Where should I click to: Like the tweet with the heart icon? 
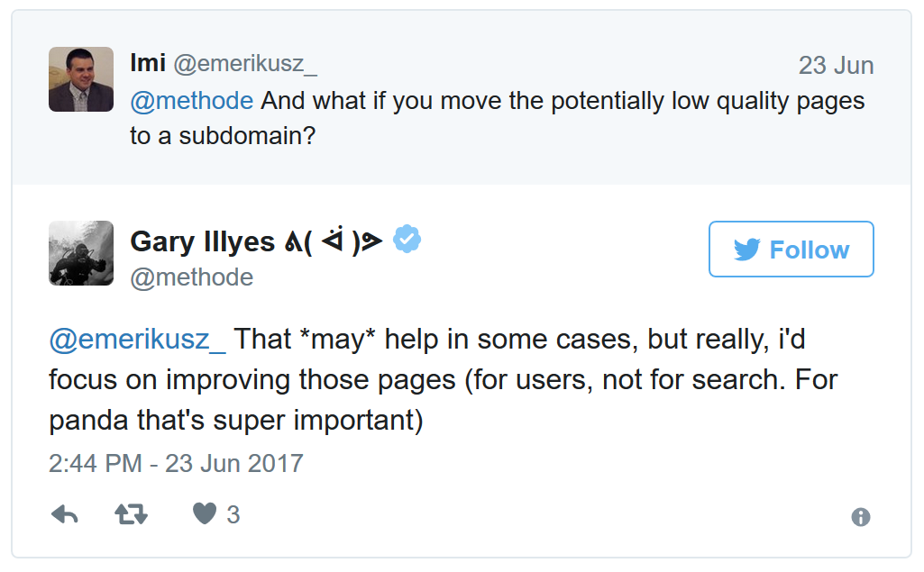click(x=206, y=514)
